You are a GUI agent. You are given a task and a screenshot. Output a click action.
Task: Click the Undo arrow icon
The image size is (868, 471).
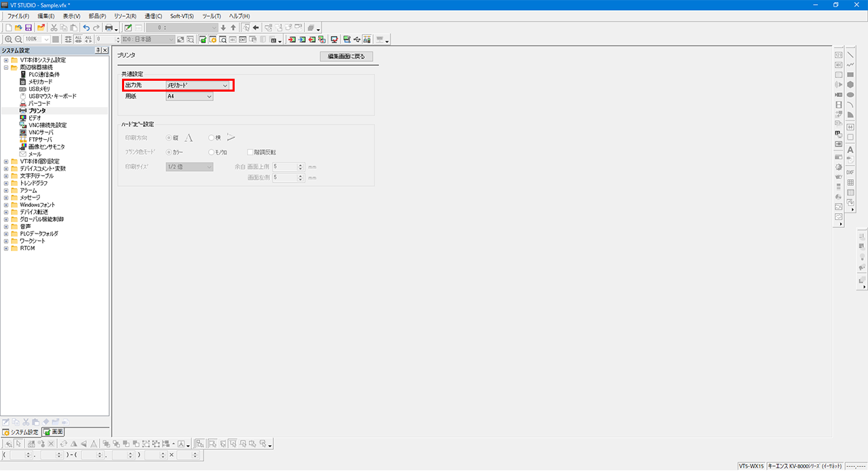pos(86,28)
